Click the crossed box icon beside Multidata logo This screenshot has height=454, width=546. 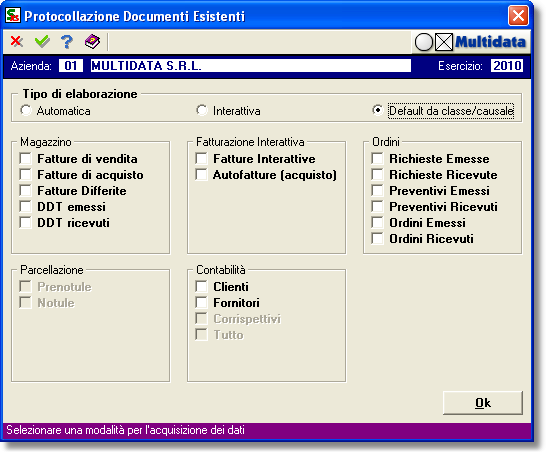pyautogui.click(x=444, y=42)
